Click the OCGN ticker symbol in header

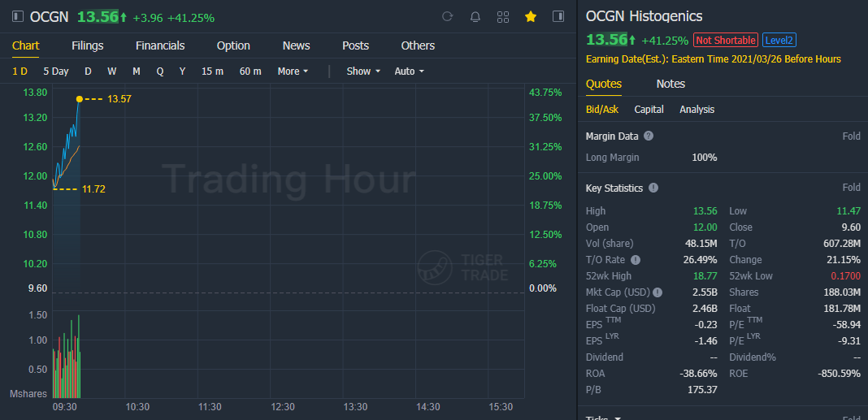[x=50, y=17]
